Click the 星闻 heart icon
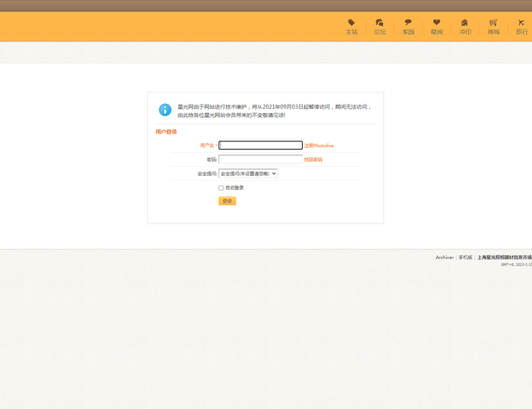Image resolution: width=532 pixels, height=409 pixels. tap(437, 23)
